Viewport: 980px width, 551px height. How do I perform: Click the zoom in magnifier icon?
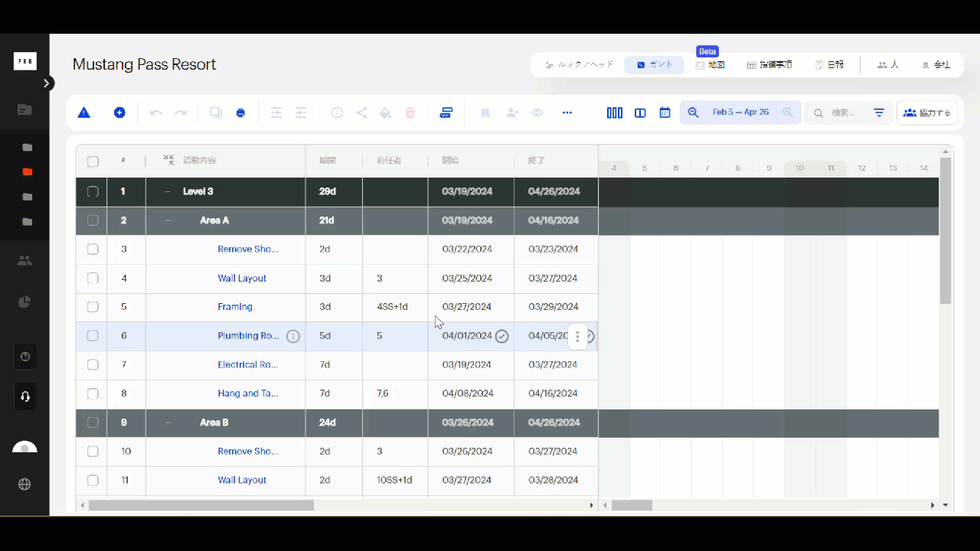coord(788,112)
